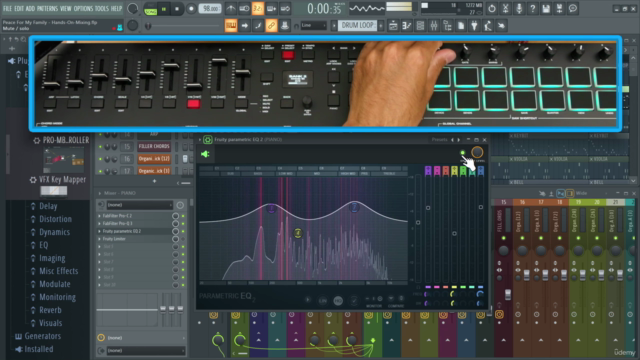640x360 pixels.
Task: Click the floppy disk save icon
Action: click(x=546, y=9)
